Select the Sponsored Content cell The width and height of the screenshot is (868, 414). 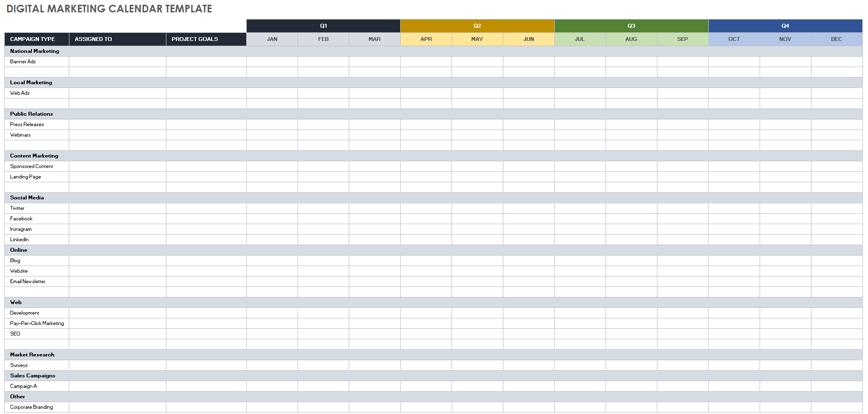[x=37, y=166]
